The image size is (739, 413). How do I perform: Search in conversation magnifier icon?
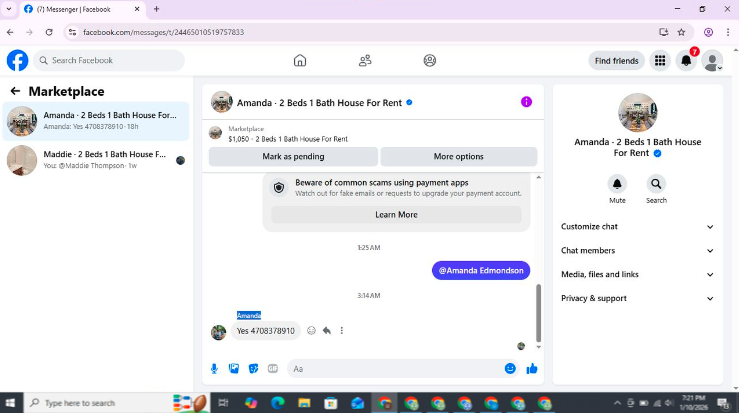pyautogui.click(x=656, y=184)
